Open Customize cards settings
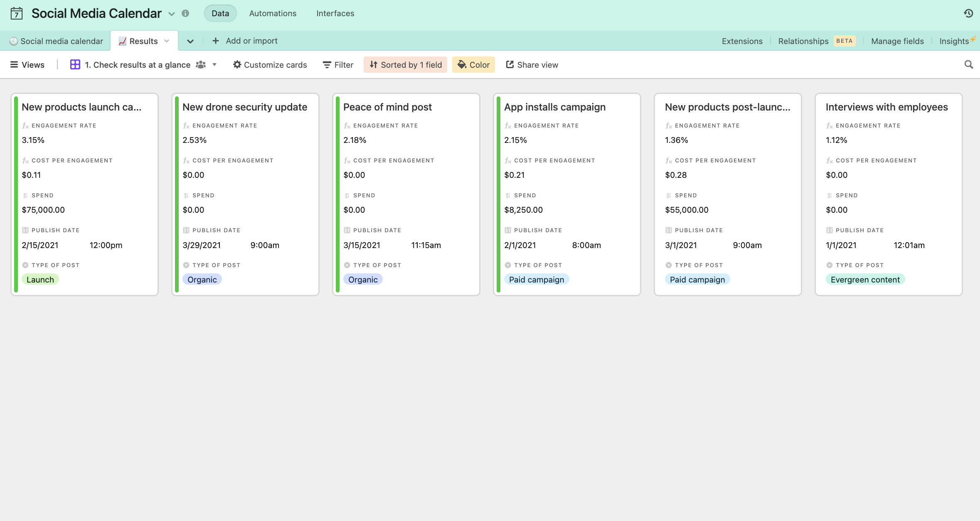This screenshot has height=521, width=980. pyautogui.click(x=270, y=64)
